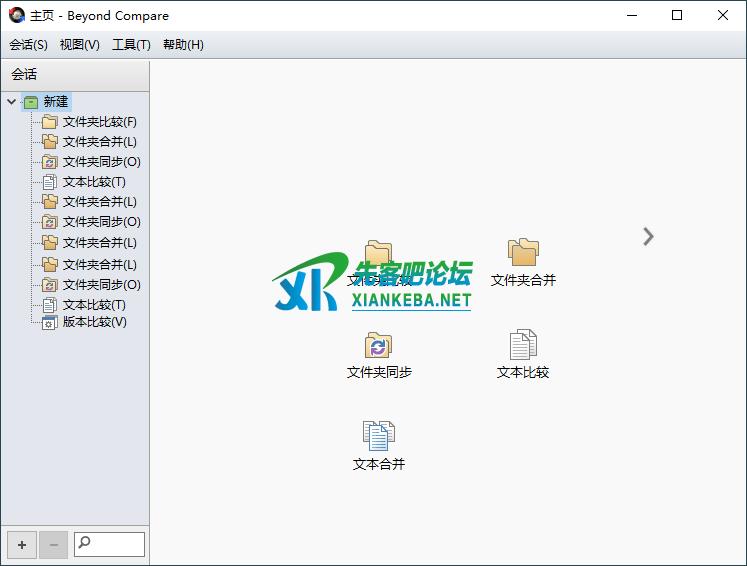
Task: Select 文件夹比较(F) in the session tree
Action: coord(99,122)
